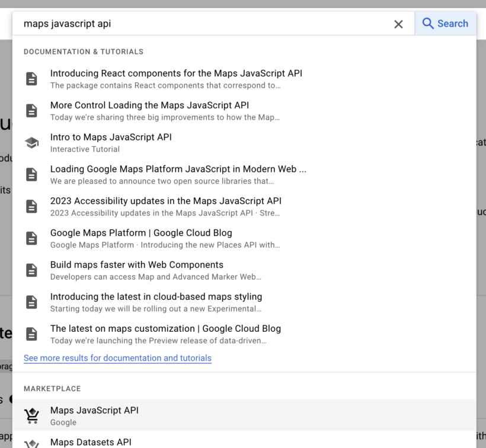Open Introducing React components for Maps result
The image size is (486, 448).
[176, 73]
